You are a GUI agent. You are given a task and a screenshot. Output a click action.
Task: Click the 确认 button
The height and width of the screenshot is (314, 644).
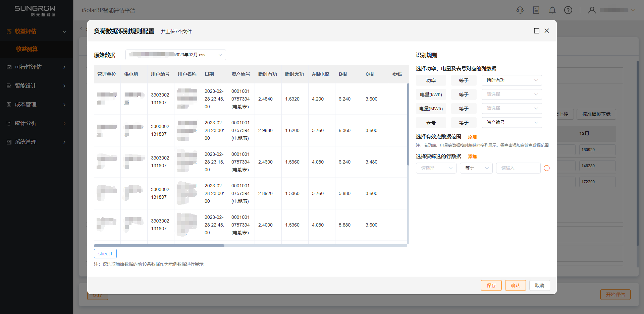tap(515, 286)
